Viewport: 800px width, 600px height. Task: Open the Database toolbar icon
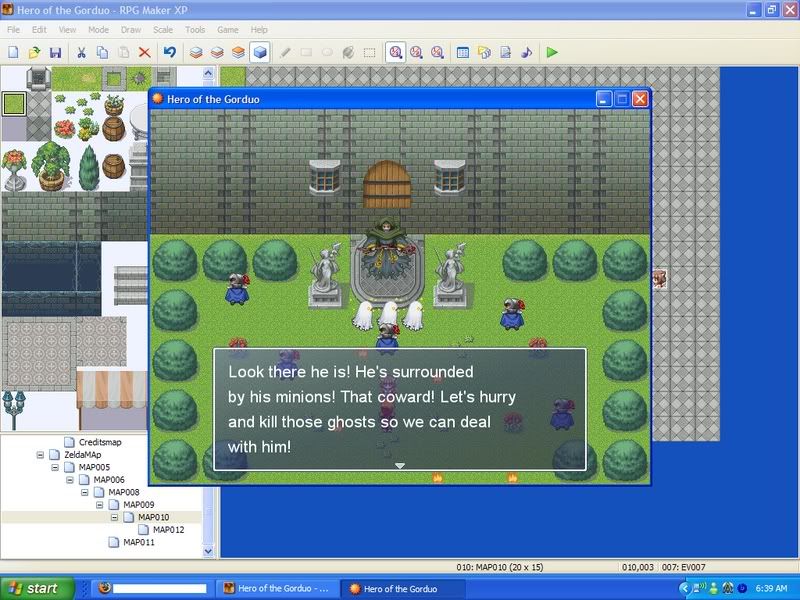[463, 52]
